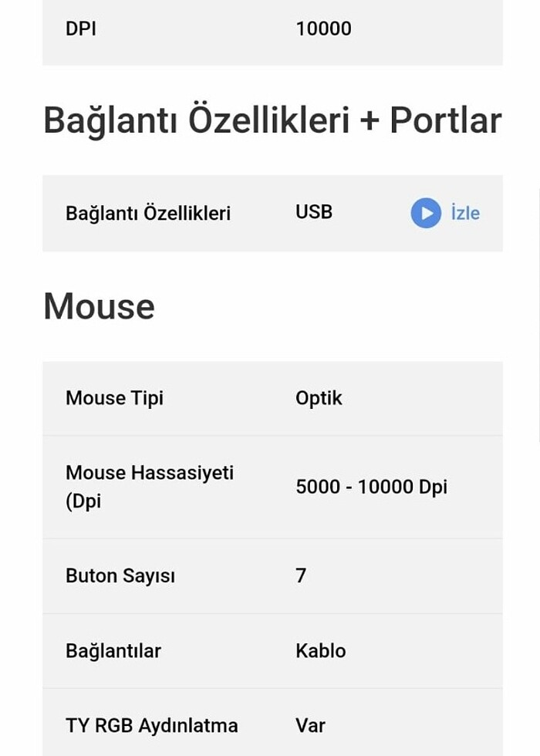
Task: Click the İzle link next to USB
Action: [464, 213]
